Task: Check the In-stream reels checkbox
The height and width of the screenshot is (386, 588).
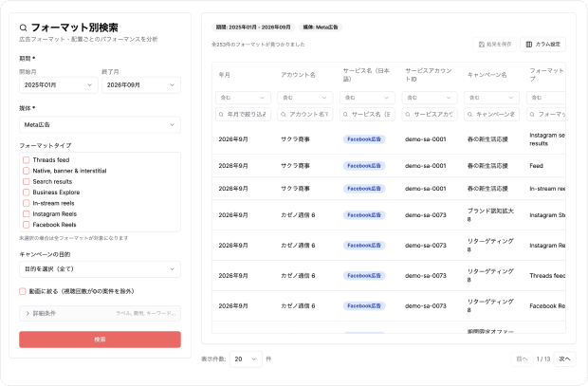Action: [x=27, y=203]
